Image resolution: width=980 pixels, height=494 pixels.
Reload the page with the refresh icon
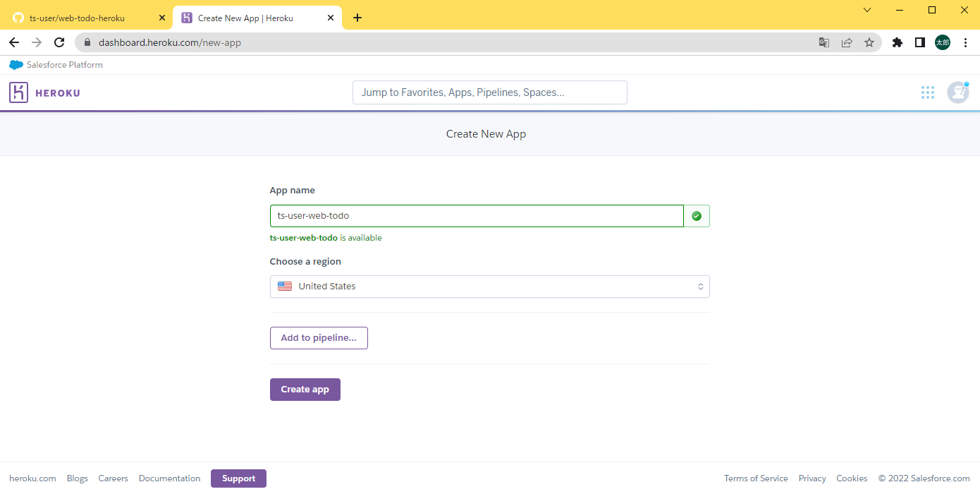click(59, 42)
